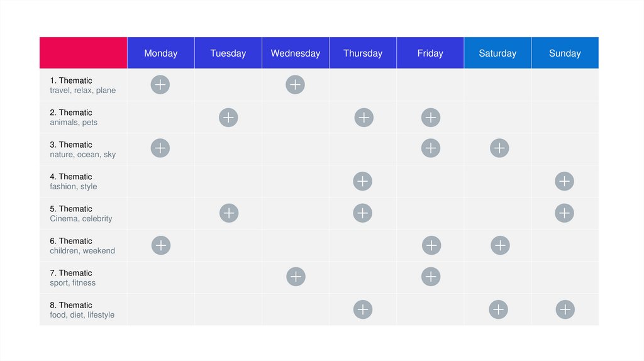Screen dimensions: 644x361
Task: Select animals, pets plus icon on Tuesday
Action: tap(228, 118)
